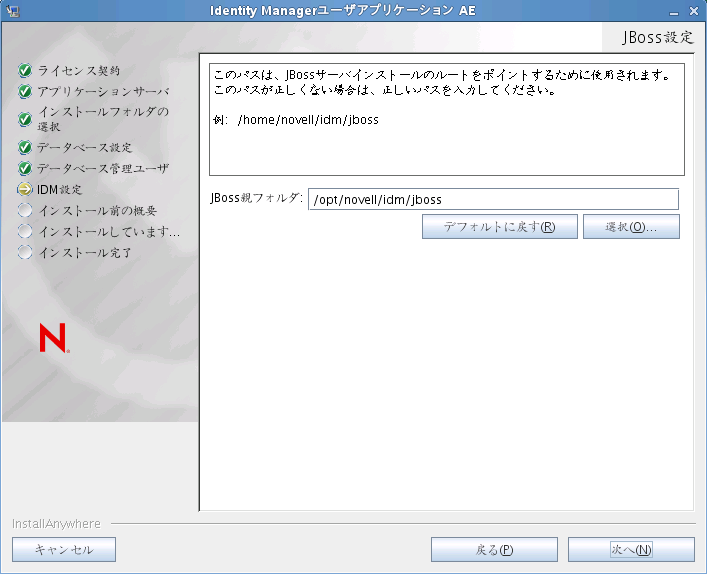Click the green checkmark beside アプリケーションサーバ
The width and height of the screenshot is (707, 574).
(x=25, y=92)
